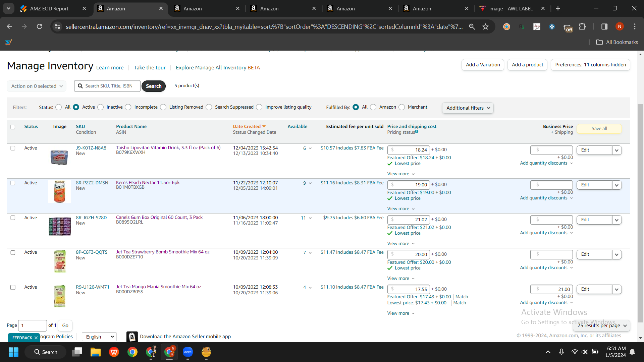Go back to the previous page
Image resolution: width=644 pixels, height=362 pixels.
(x=9, y=26)
